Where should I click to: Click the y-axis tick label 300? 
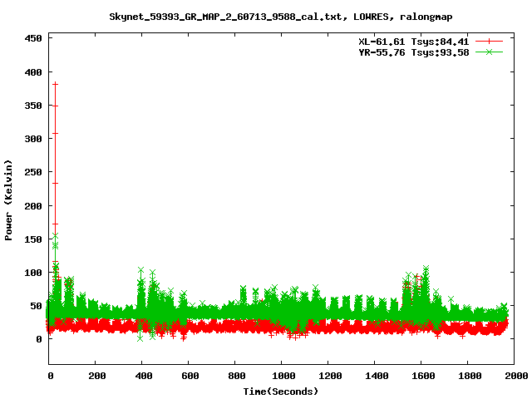click(33, 139)
